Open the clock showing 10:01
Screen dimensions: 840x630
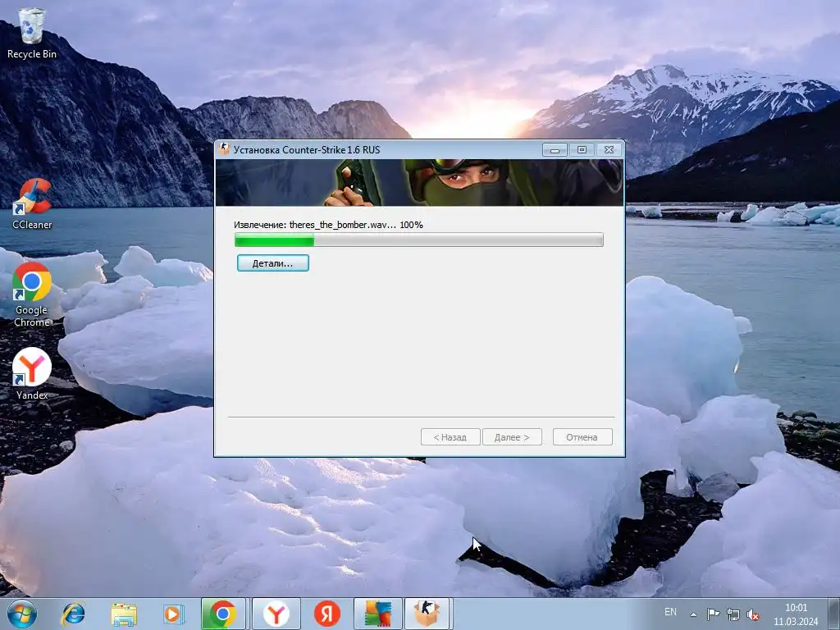[x=796, y=614]
